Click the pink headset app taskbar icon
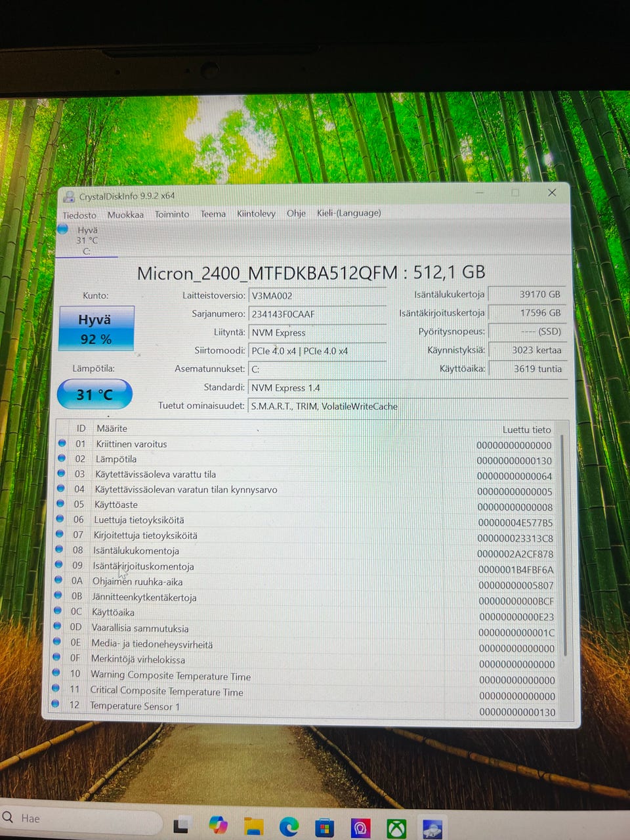The height and width of the screenshot is (840, 630). (360, 828)
